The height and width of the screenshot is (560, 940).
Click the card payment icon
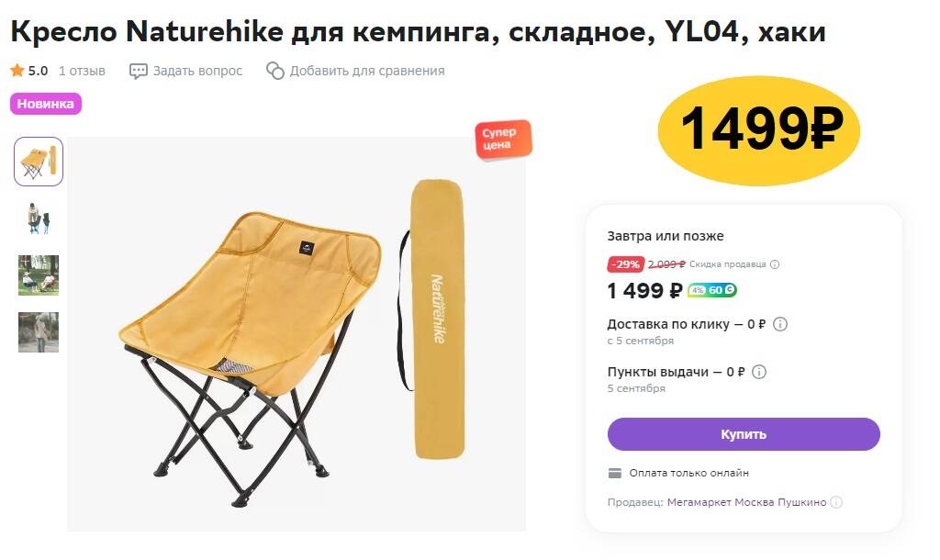click(x=615, y=473)
